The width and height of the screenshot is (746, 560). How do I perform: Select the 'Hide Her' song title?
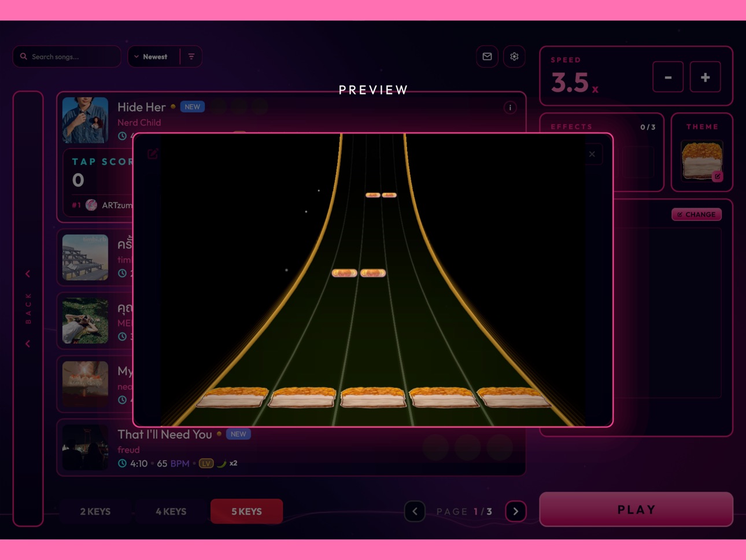tap(142, 107)
